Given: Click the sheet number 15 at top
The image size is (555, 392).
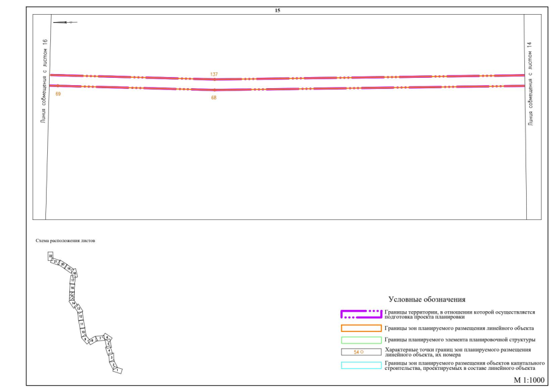Looking at the screenshot, I should coord(277,10).
